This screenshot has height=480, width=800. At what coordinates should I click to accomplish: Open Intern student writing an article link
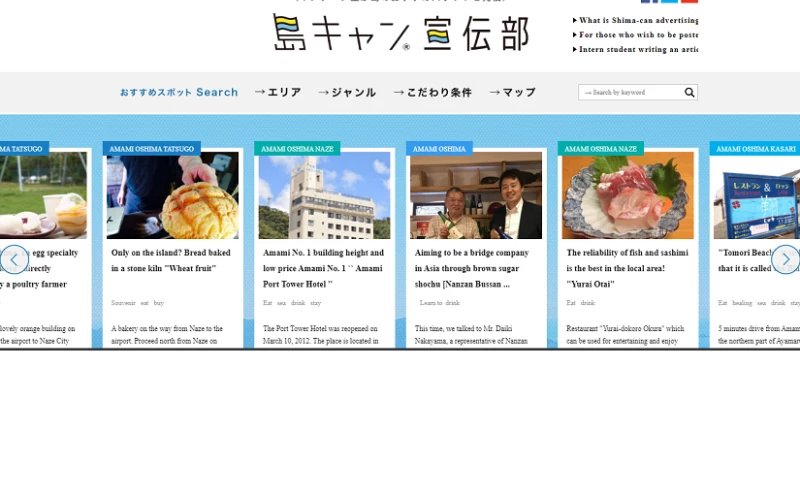click(x=635, y=49)
